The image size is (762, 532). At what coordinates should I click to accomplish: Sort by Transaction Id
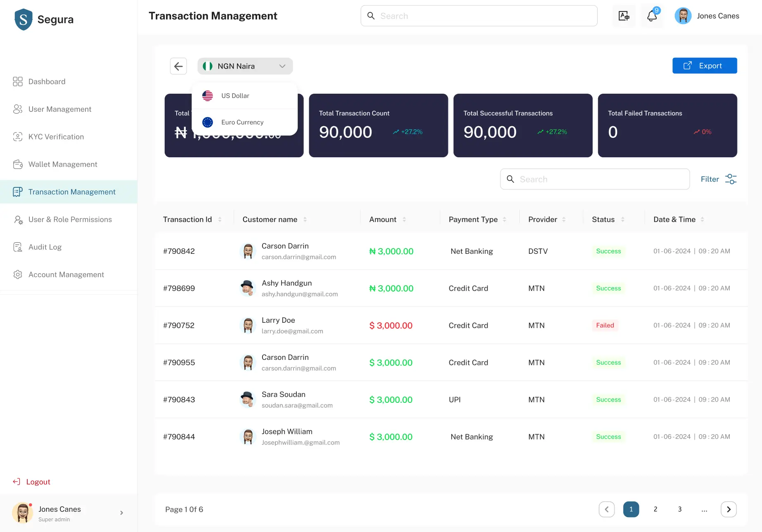[x=220, y=220]
